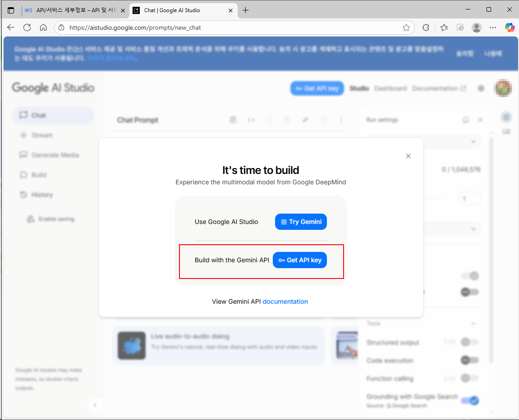
Task: Open a new browser tab
Action: (x=245, y=10)
